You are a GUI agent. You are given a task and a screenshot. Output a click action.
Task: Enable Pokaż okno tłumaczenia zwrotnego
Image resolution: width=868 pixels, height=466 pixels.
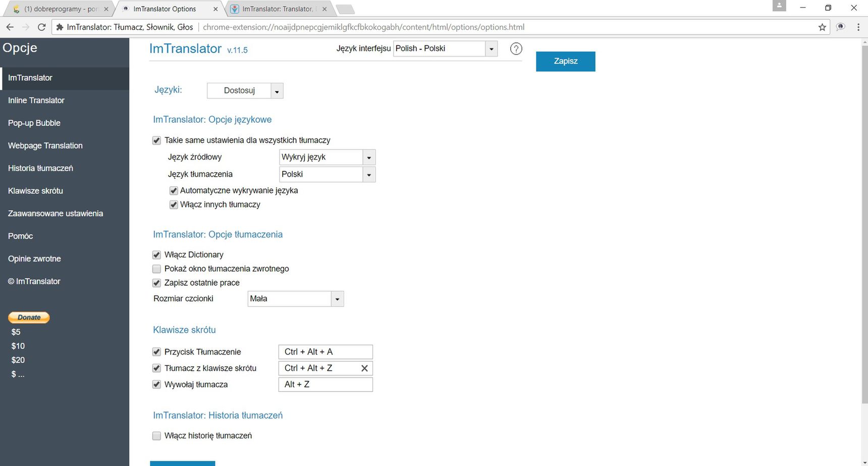[x=156, y=269]
